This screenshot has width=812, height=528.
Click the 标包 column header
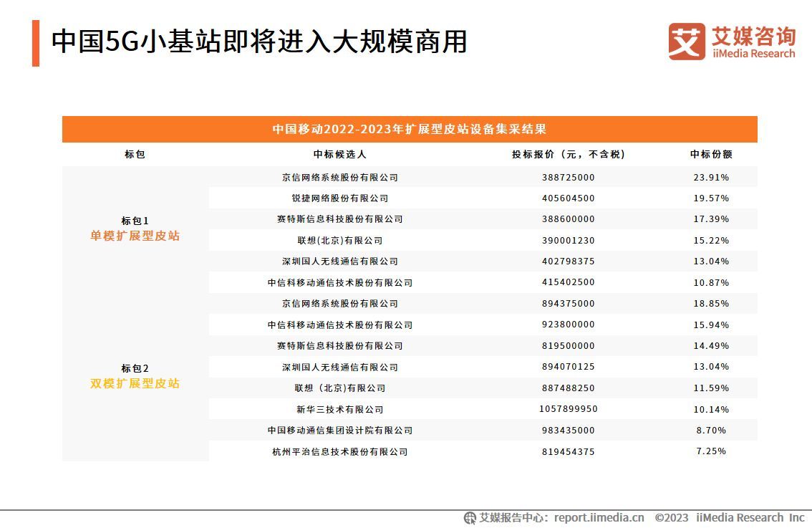point(135,155)
